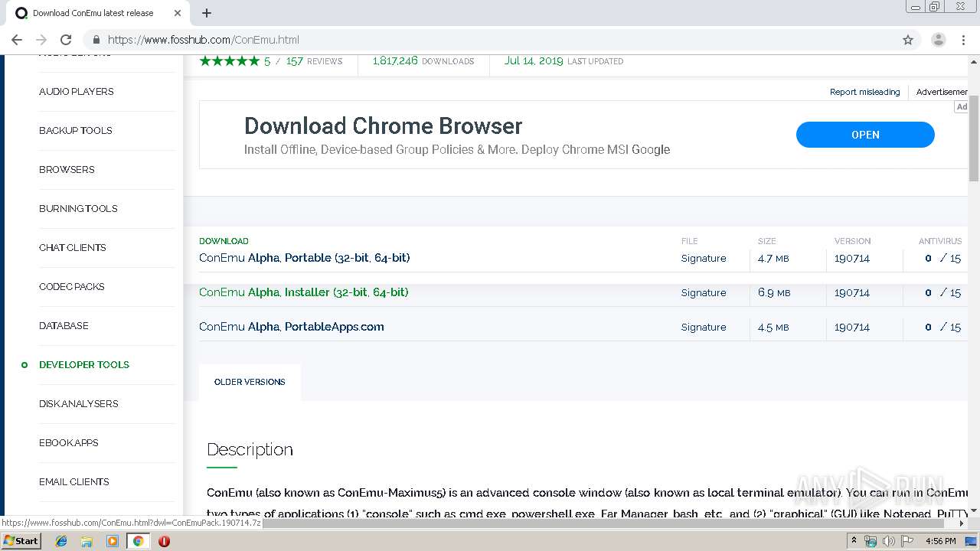View antivirus result 0/15 for Portable
This screenshot has width=980, height=551.
(x=942, y=259)
